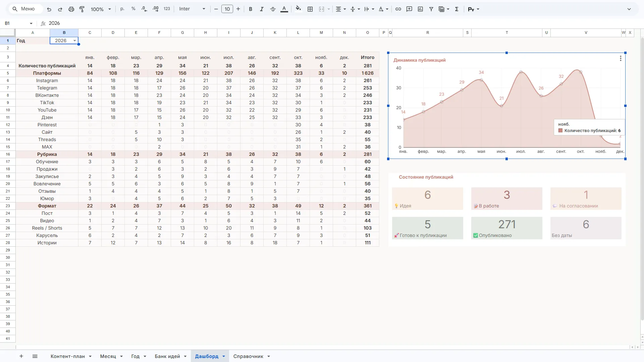Screen dimensions: 644x362
Task: Open the Inter font dropdown
Action: [x=192, y=9]
